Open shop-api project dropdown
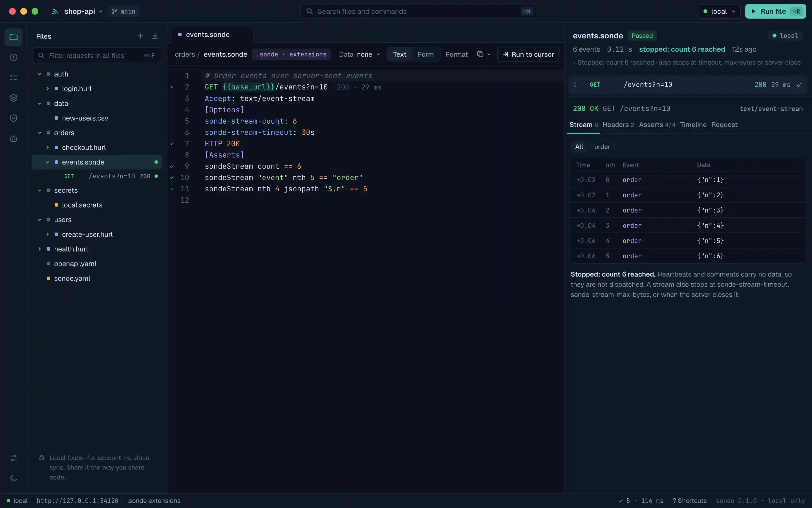 [83, 11]
